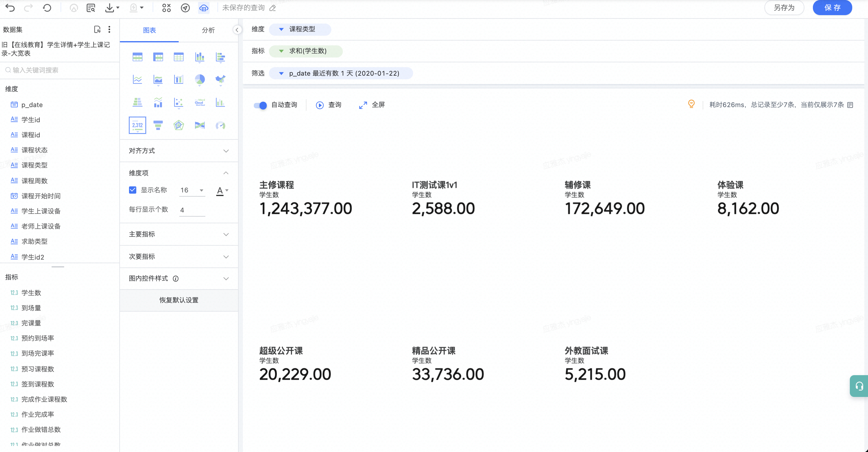This screenshot has width=868, height=452.
Task: Select the funnel chart type
Action: point(158,125)
